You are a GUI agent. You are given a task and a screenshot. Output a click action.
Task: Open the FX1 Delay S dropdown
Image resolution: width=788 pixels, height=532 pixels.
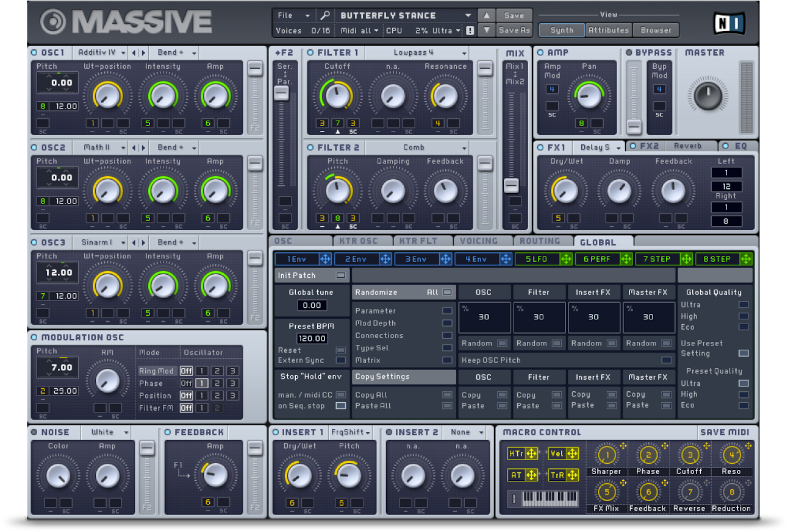pyautogui.click(x=600, y=147)
